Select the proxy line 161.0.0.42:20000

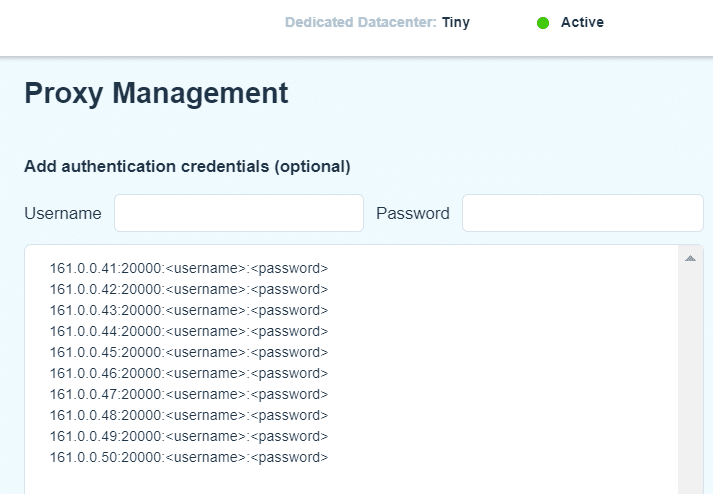pyautogui.click(x=189, y=289)
